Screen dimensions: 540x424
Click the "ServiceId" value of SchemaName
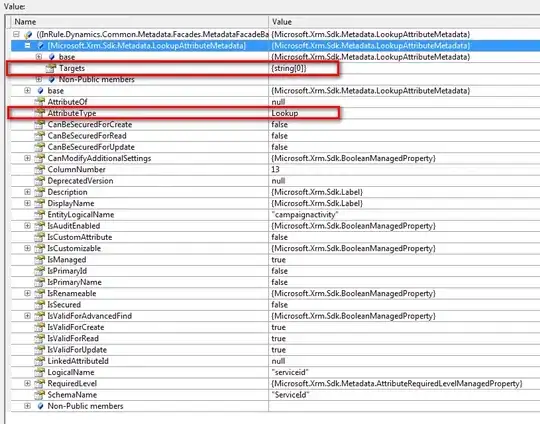[x=290, y=395]
